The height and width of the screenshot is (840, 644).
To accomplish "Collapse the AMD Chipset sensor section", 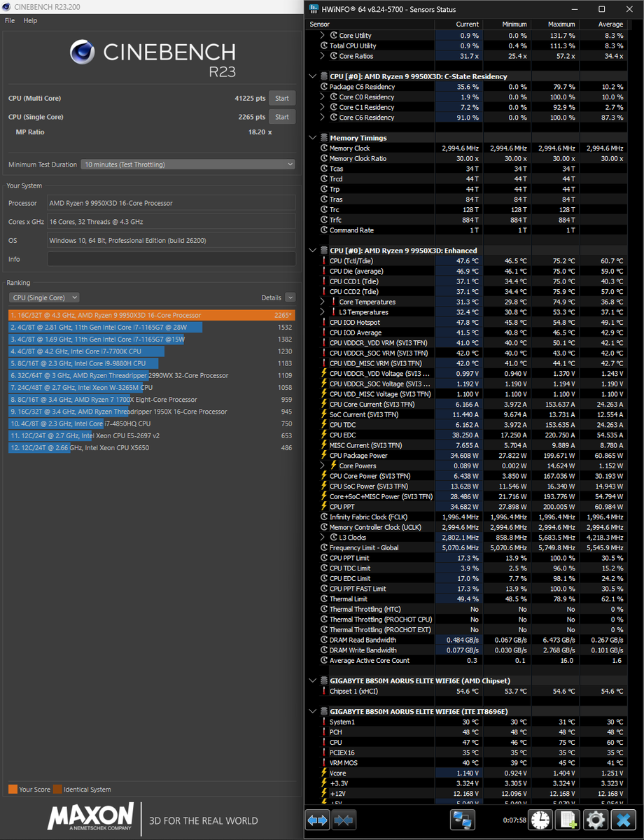I will (x=312, y=681).
